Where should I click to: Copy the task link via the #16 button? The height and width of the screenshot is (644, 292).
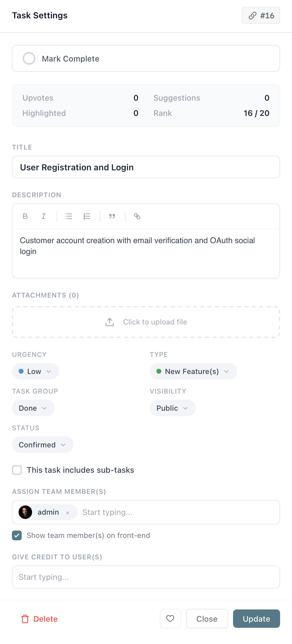[261, 15]
